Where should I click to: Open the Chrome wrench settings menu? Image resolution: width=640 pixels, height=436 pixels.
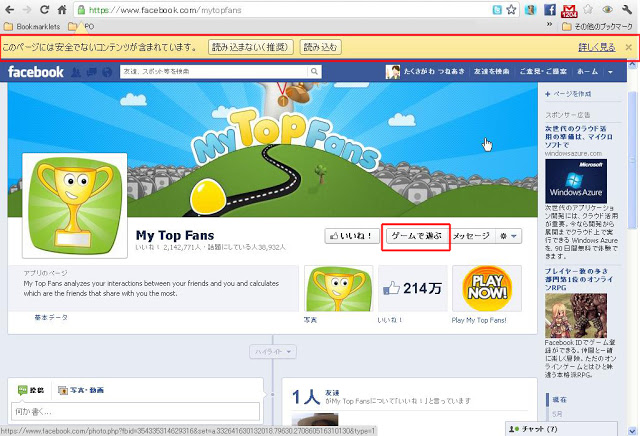pos(628,9)
